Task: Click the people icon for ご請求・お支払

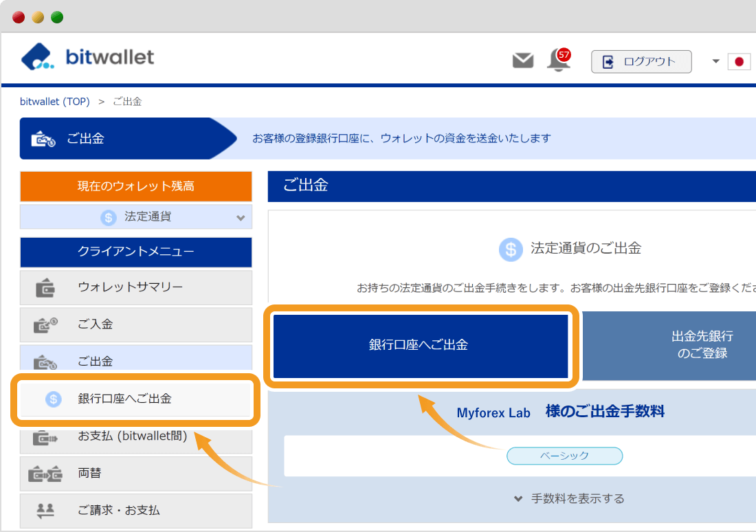Action: point(45,511)
